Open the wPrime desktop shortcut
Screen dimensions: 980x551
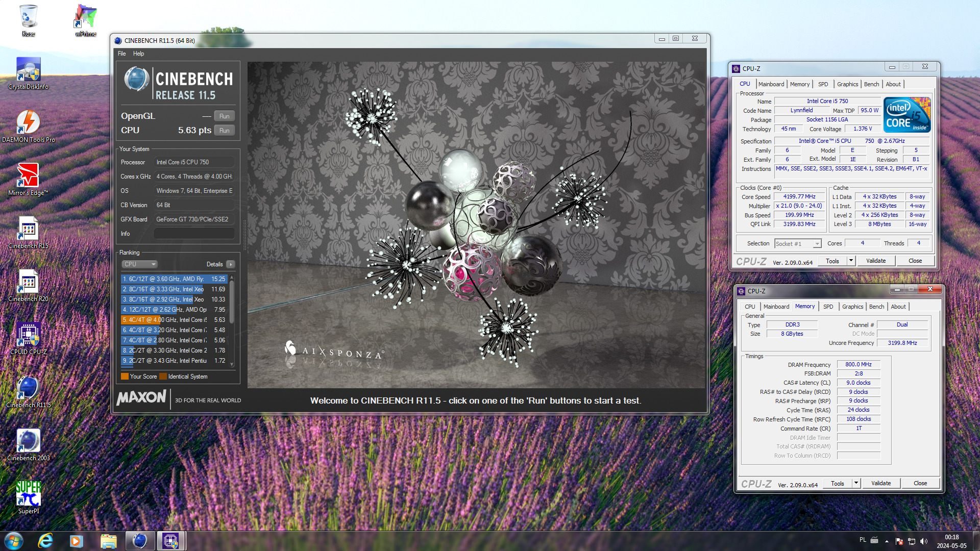[x=85, y=20]
